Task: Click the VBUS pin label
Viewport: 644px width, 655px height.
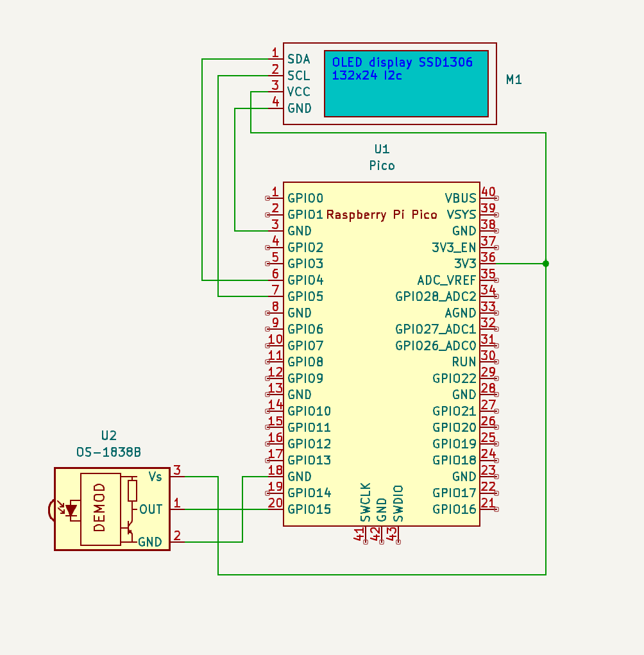Action: click(x=461, y=198)
